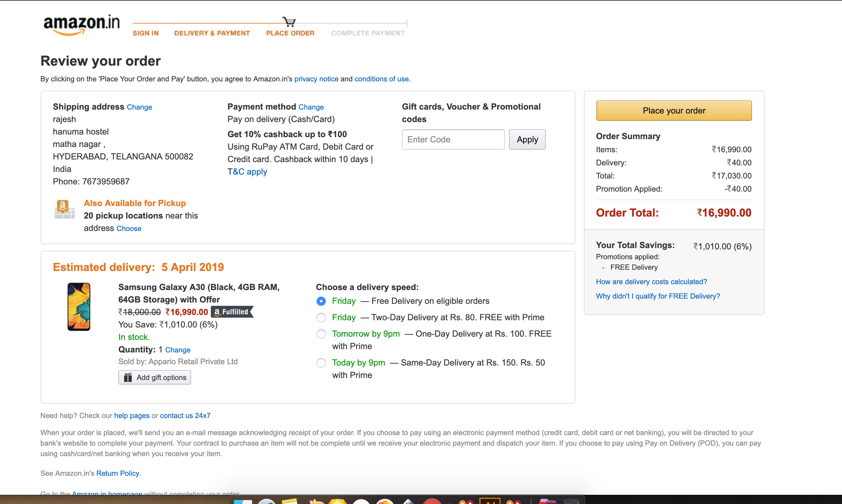
Task: Focus the Enter Code field
Action: point(453,139)
